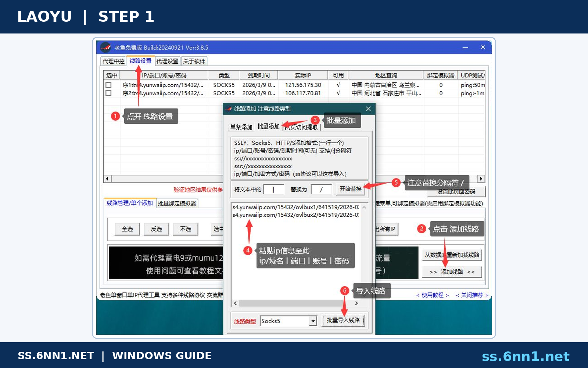Click the 将文本中的 input field

[274, 189]
